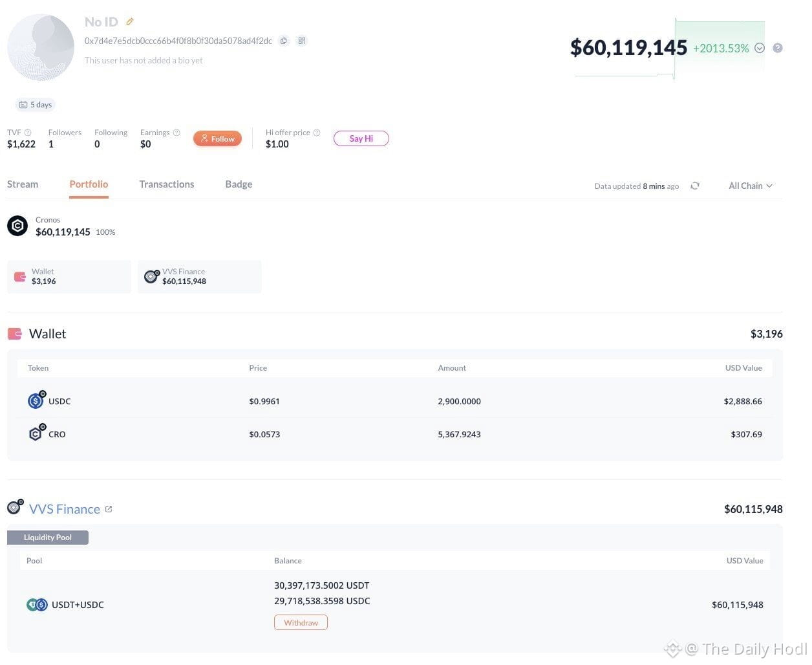Click the Wallet section header icon

(15, 334)
